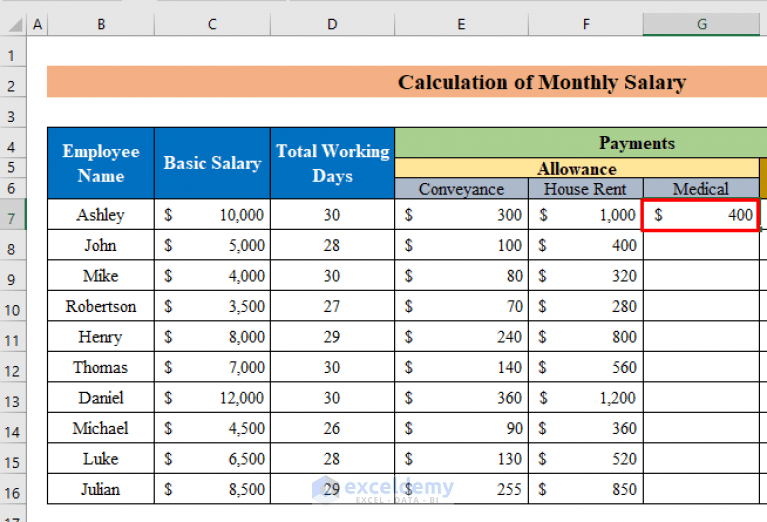
Task: Click the 'Conveyance' header cell
Action: coord(461,188)
